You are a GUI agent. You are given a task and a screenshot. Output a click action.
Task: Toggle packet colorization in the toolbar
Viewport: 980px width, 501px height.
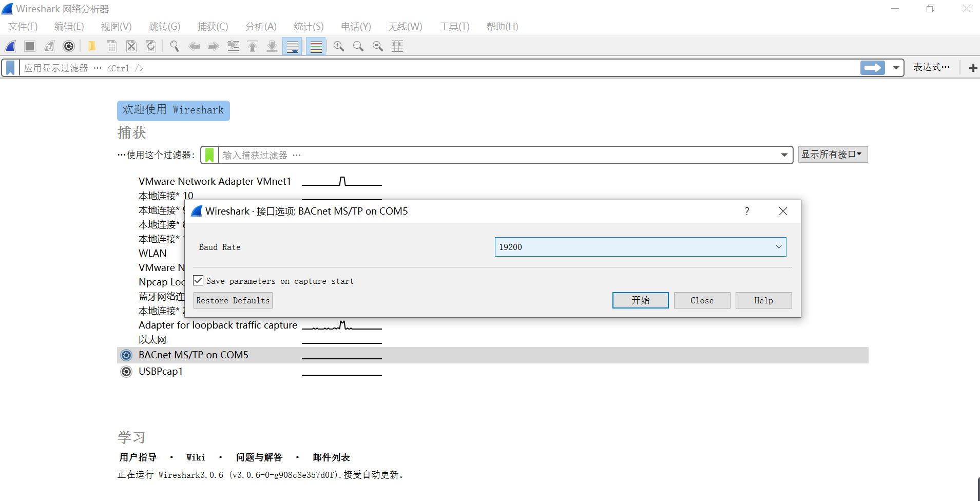[x=316, y=46]
